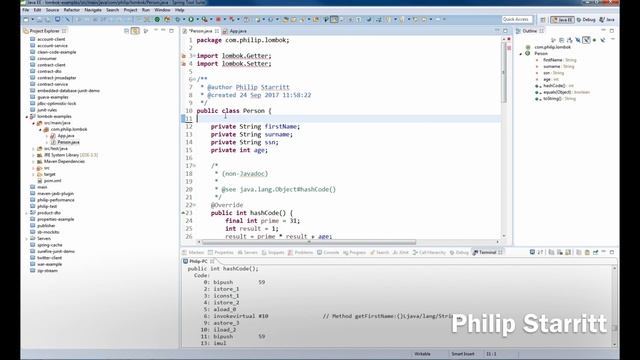Open the Project menu
The width and height of the screenshot is (640, 360).
click(130, 10)
